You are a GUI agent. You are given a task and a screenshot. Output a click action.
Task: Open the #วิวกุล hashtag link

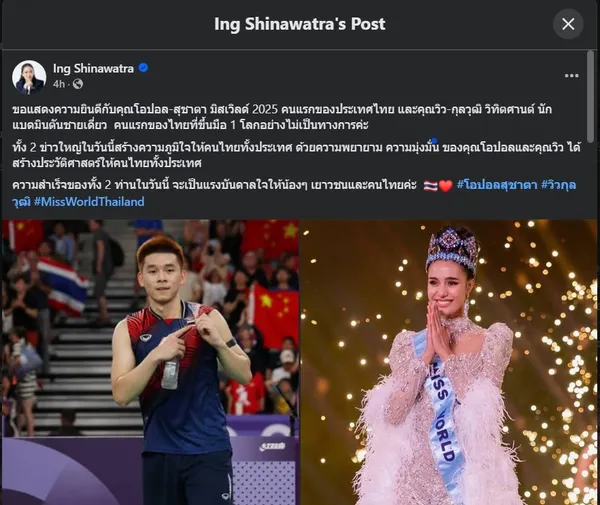[x=558, y=185]
